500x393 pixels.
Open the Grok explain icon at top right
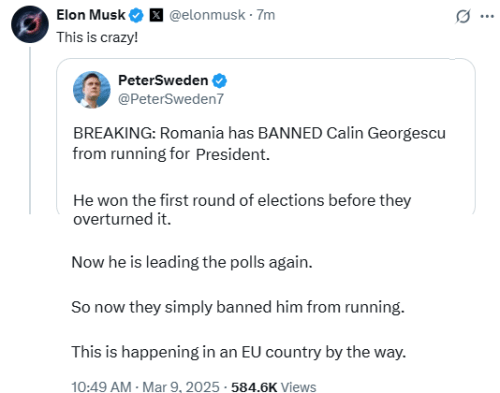point(463,16)
